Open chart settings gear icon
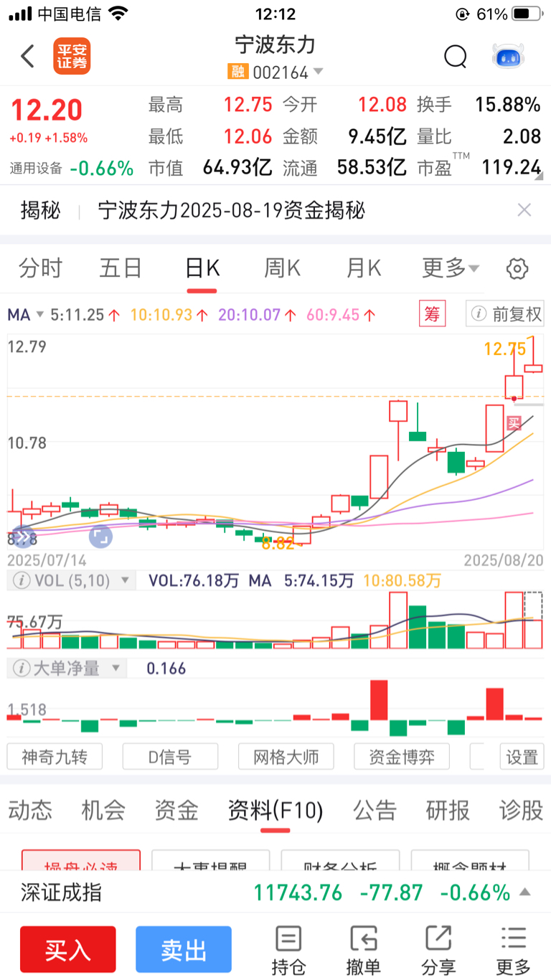This screenshot has width=551, height=980. [x=517, y=269]
